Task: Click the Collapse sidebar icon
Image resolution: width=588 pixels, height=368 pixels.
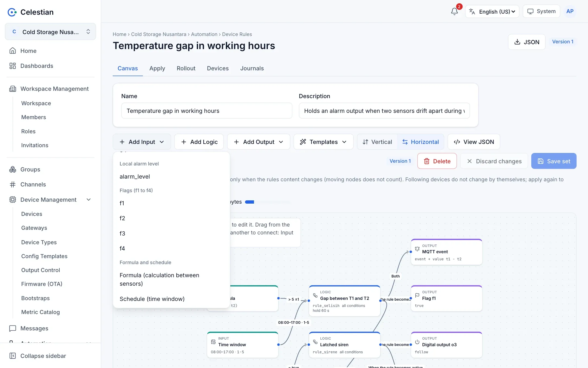Action: 13,356
